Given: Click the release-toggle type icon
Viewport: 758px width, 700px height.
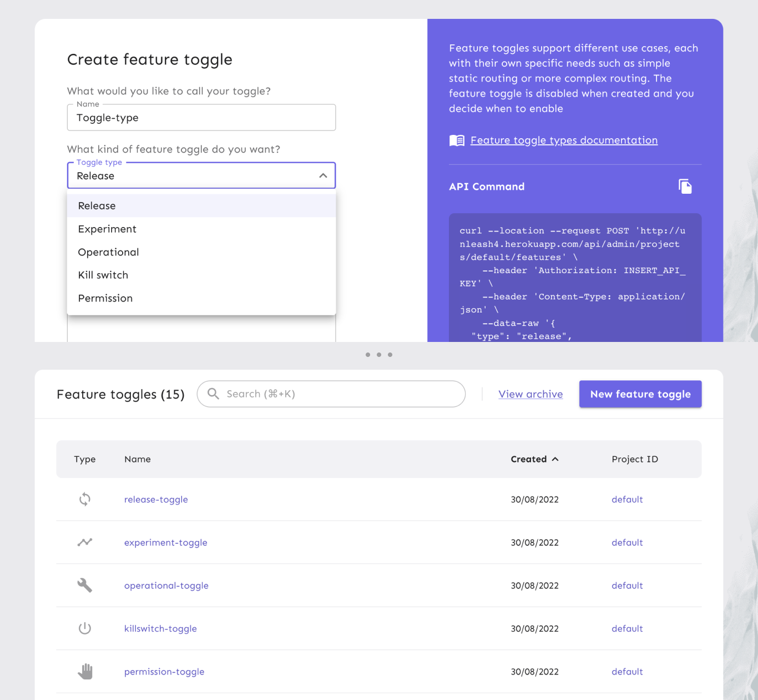Looking at the screenshot, I should tap(85, 499).
